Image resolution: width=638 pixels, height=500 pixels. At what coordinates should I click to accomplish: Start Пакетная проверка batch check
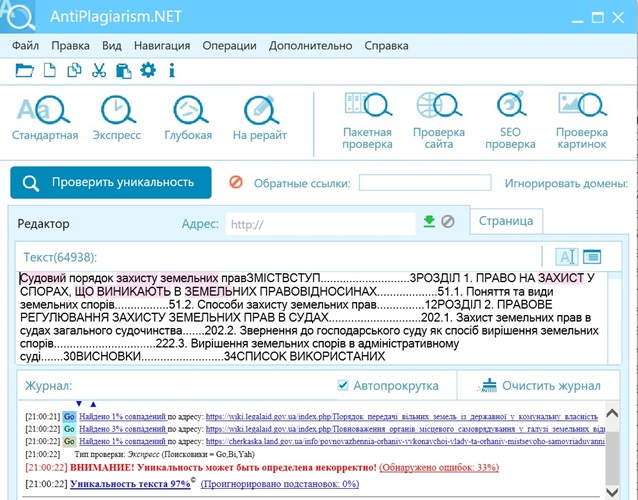point(367,121)
